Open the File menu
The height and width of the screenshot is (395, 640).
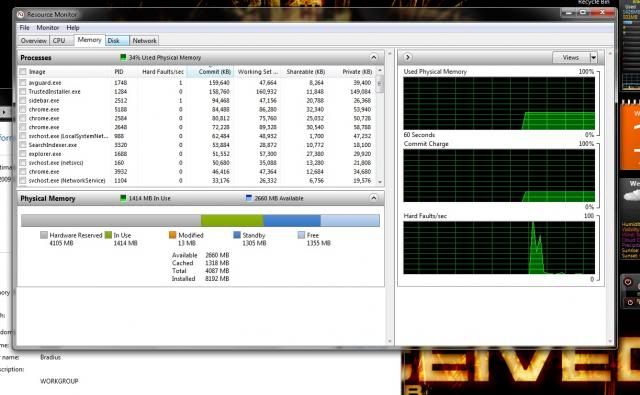24,28
